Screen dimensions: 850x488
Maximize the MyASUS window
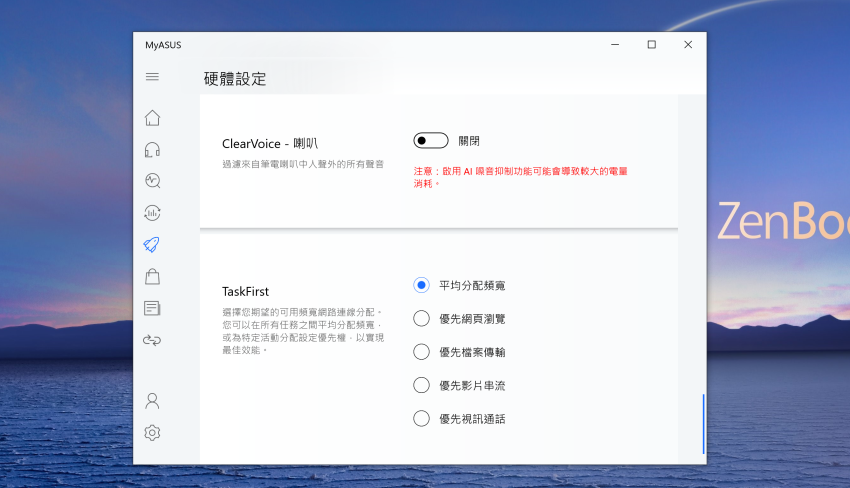pyautogui.click(x=652, y=44)
